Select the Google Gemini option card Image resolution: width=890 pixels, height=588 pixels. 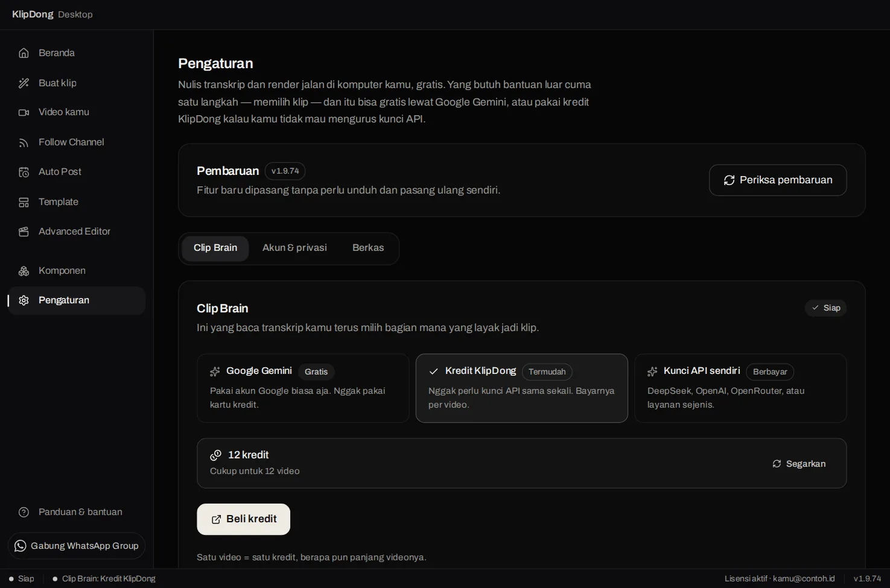click(x=303, y=388)
